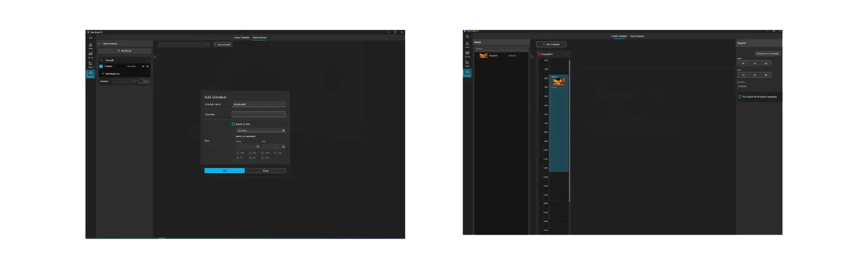This screenshot has height=263, width=868.
Task: Click Search field in Playlist panel
Action: coord(501,49)
